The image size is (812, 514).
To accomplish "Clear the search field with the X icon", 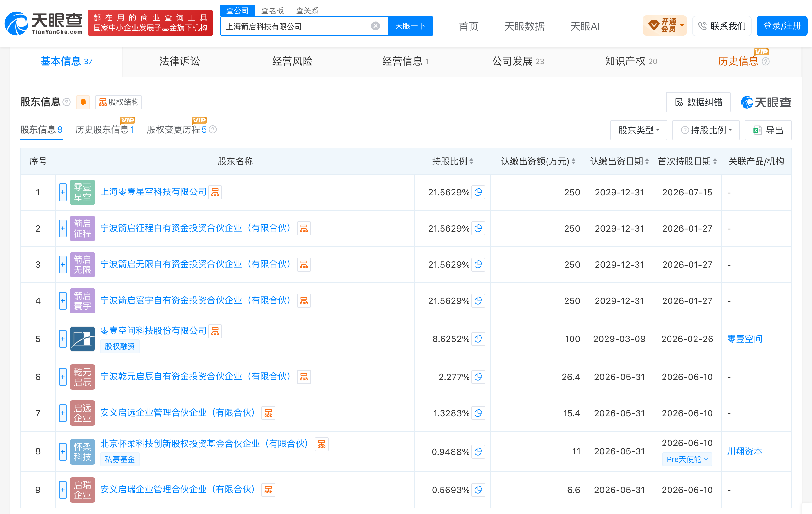I will (x=375, y=26).
